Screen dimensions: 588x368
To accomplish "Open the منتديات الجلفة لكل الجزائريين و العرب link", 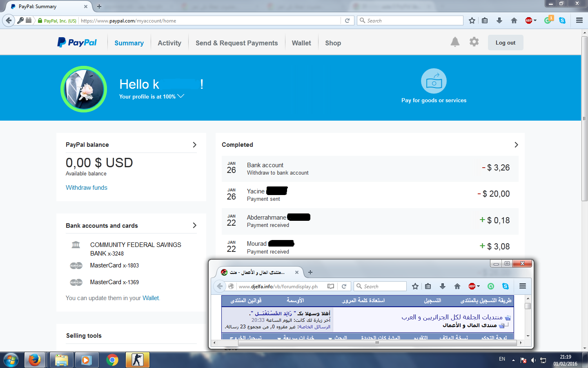I will [x=452, y=317].
